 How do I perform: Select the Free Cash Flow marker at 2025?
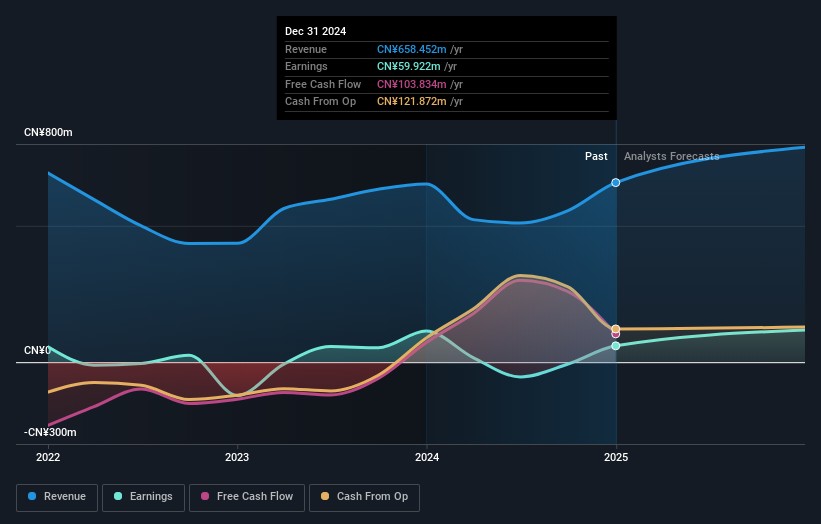coord(616,335)
